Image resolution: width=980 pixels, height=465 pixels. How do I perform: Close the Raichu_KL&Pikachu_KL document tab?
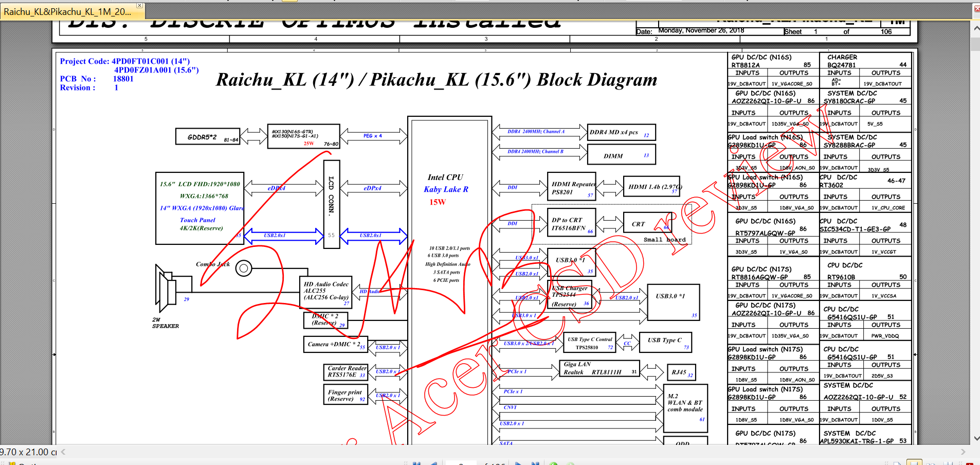pos(139,6)
